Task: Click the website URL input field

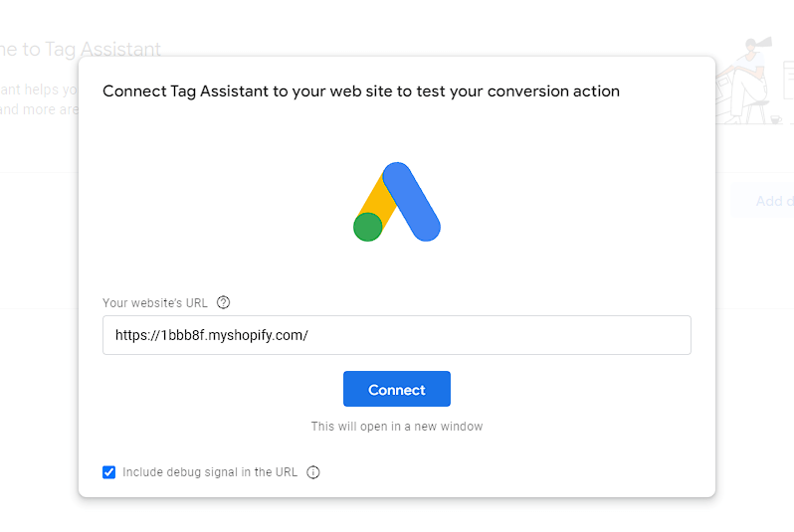Action: [396, 335]
